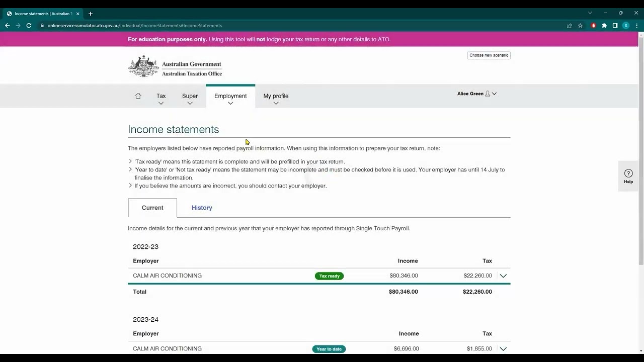Click the Year to date status badge
Screen dimensions: 644x362
329,349
